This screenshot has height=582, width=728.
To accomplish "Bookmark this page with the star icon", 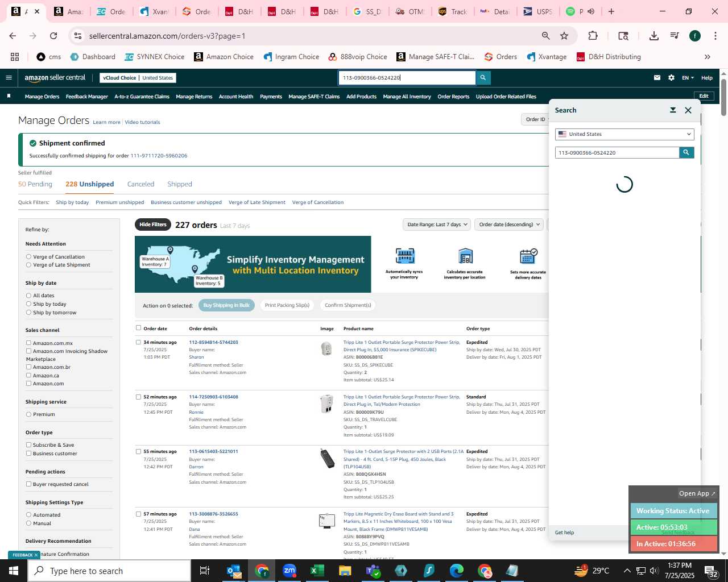I will pyautogui.click(x=564, y=36).
